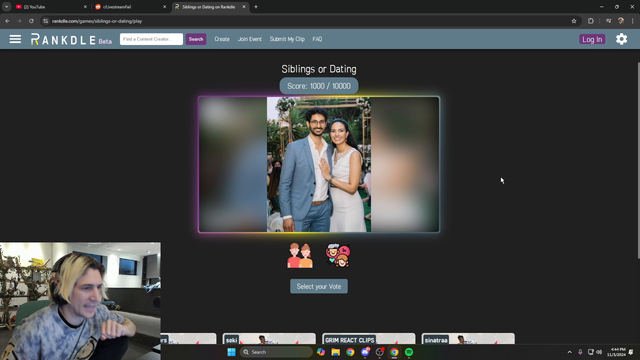
Task: Click the Windows Start button
Action: tap(231, 352)
